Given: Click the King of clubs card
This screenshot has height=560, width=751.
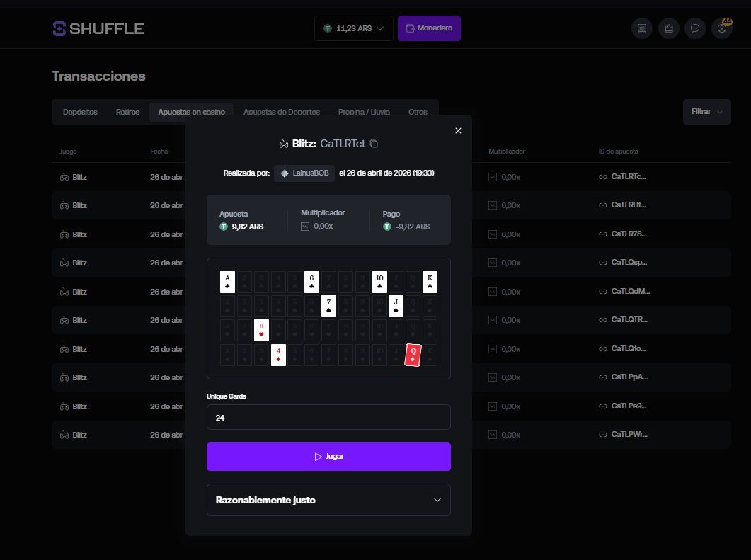Looking at the screenshot, I should 430,282.
